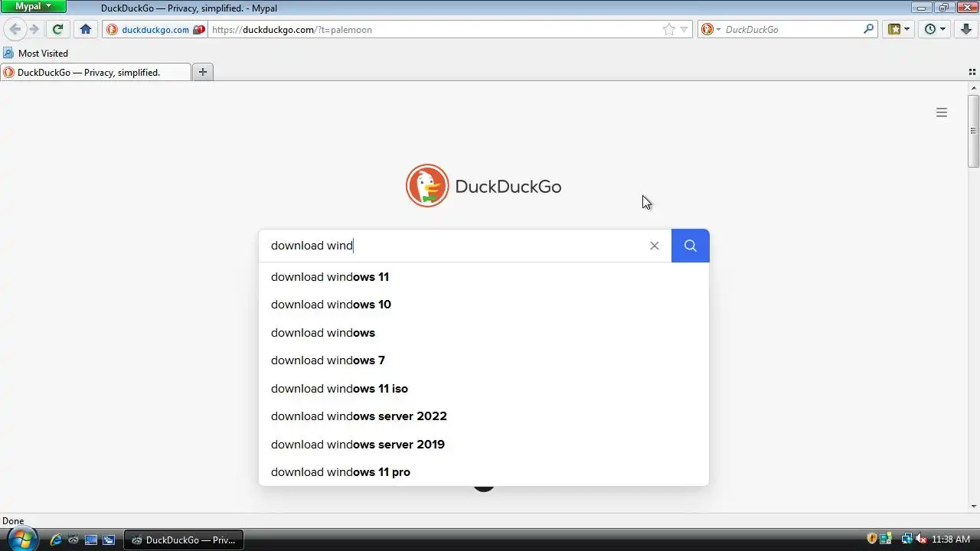This screenshot has width=980, height=551.
Task: Minimize the Mypal window
Action: point(921,7)
